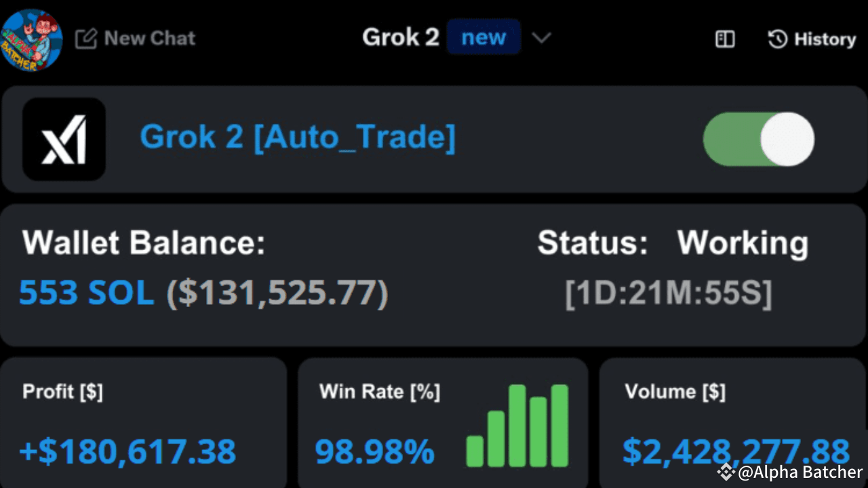Select the Grok 2 title in header

[x=400, y=37]
